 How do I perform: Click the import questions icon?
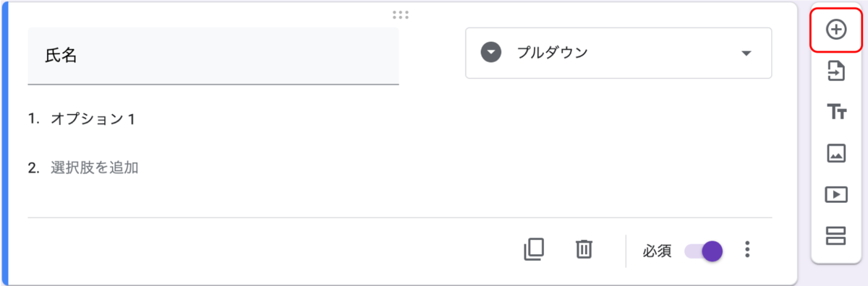[836, 71]
